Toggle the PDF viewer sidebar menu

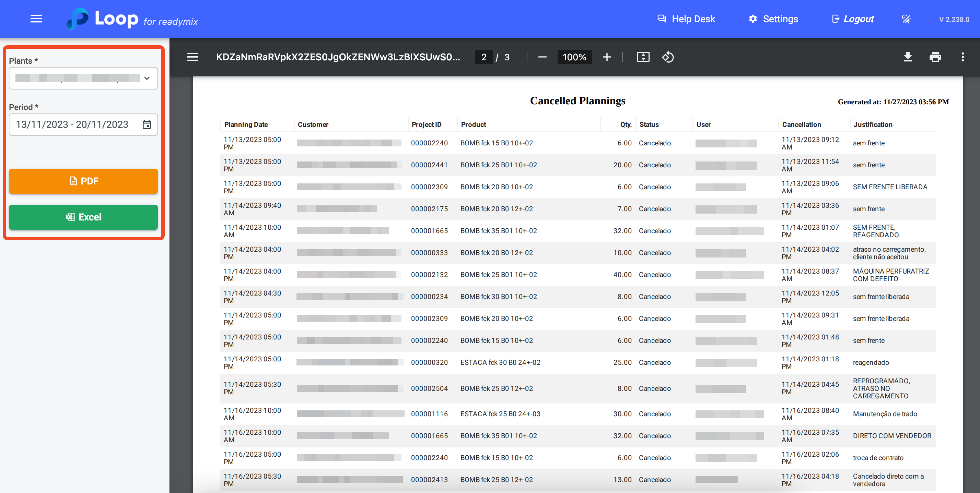pyautogui.click(x=192, y=57)
